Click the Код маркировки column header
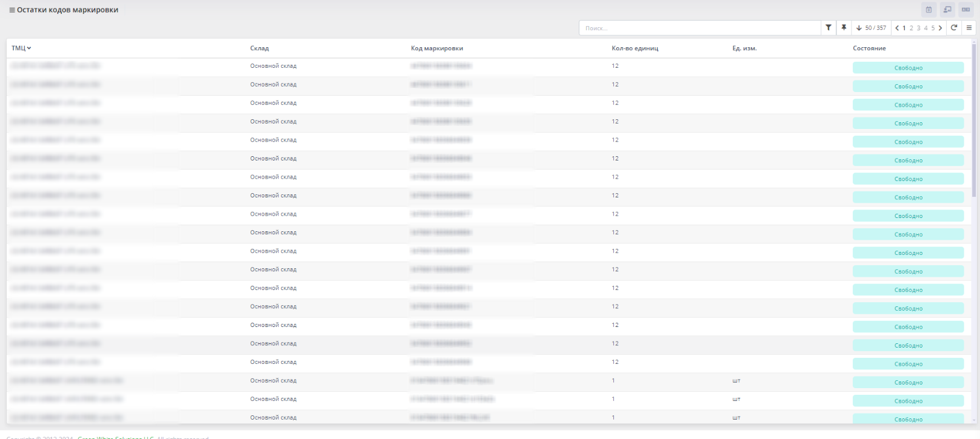 [x=437, y=48]
